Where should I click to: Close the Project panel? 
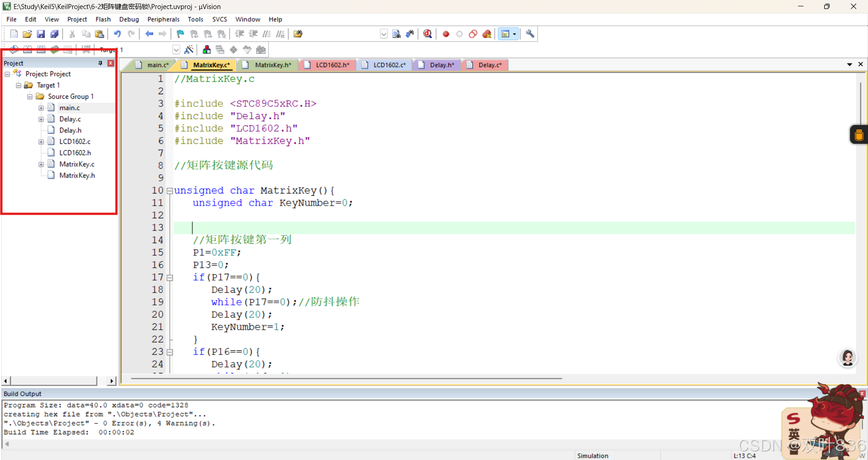pyautogui.click(x=111, y=63)
